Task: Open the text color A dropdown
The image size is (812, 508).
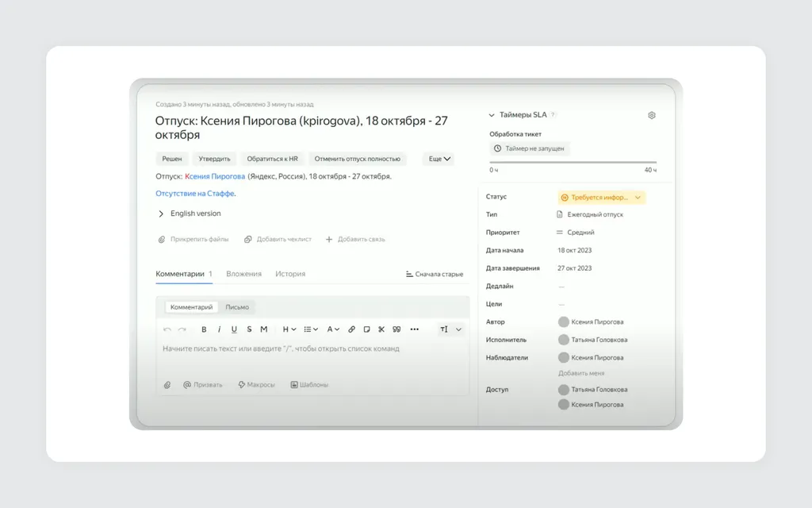Action: tap(333, 329)
